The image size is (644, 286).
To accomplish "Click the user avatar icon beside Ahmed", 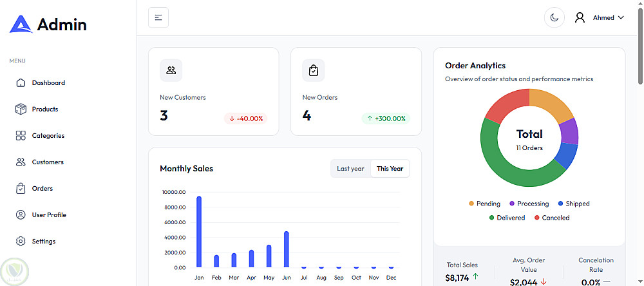I will 580,18.
